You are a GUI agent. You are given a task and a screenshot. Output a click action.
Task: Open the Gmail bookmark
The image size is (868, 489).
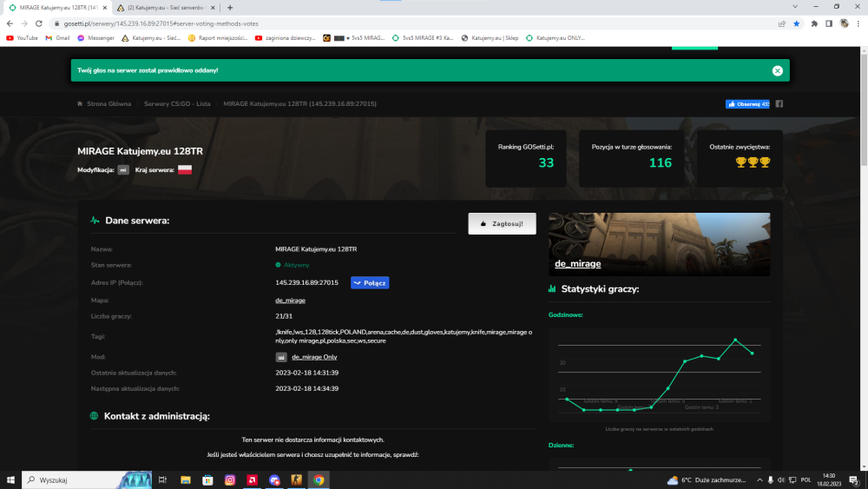(57, 38)
